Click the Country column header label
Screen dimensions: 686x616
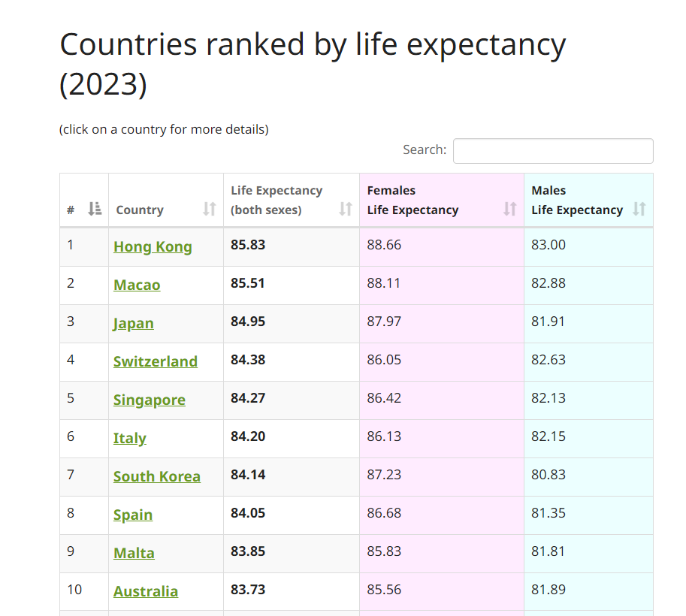(140, 210)
